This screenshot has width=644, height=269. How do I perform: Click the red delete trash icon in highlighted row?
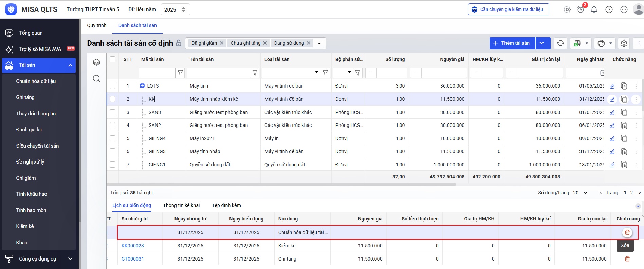(x=627, y=232)
